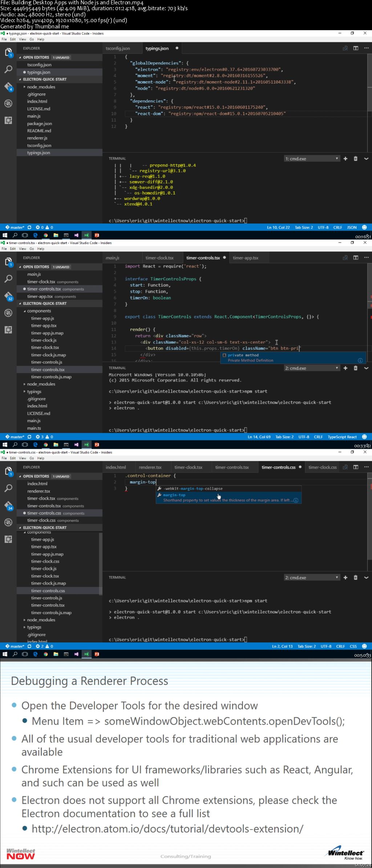This screenshot has height=868, width=372.
Task: Switch to renderer.tsx tab
Action: 150,467
